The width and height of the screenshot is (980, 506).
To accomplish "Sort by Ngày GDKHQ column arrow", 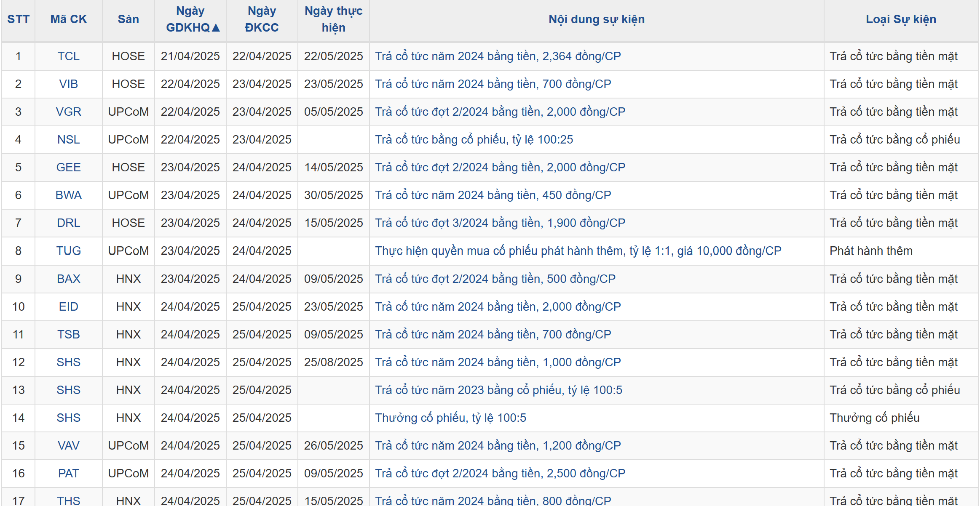I will click(216, 28).
